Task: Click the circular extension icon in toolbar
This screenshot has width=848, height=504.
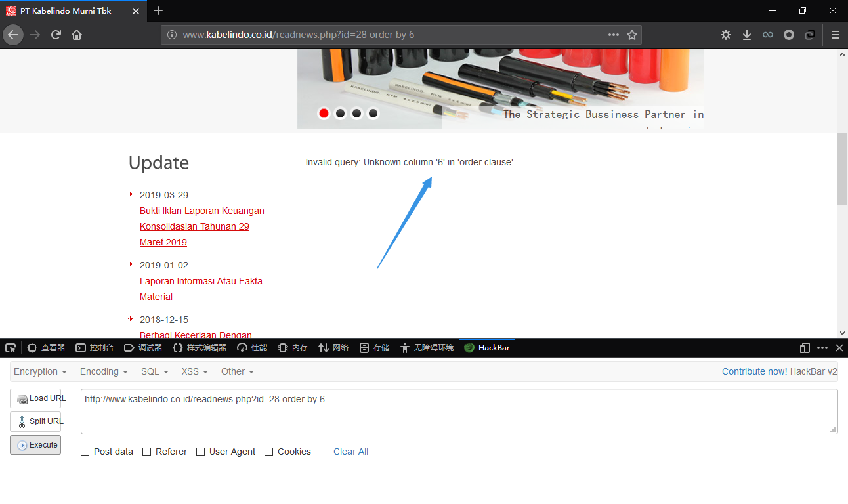Action: [789, 35]
